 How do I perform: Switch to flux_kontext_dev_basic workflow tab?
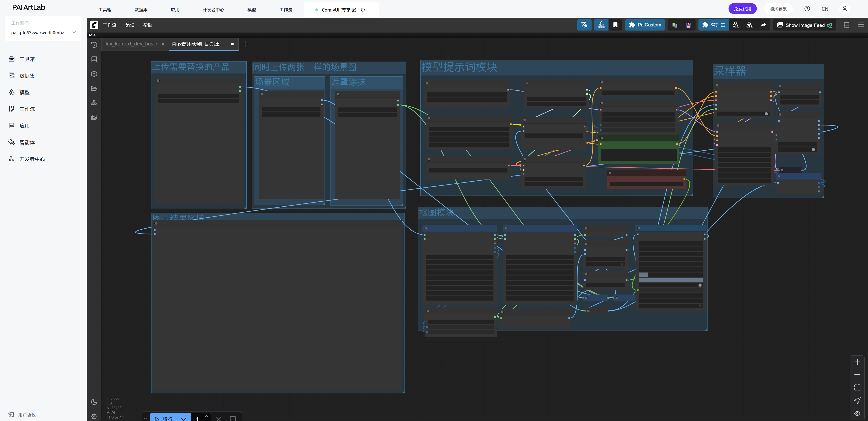pos(131,44)
